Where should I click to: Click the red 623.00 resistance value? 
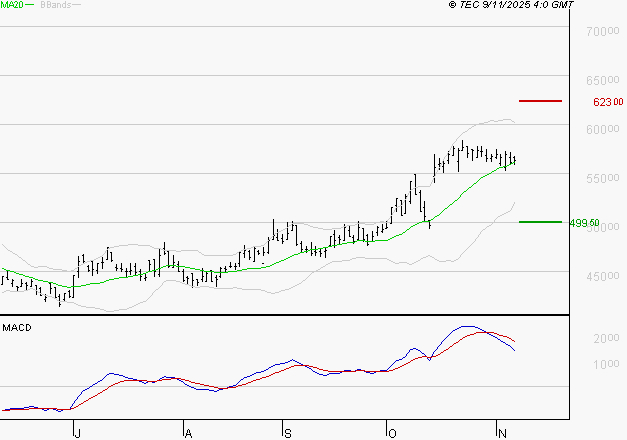click(x=608, y=102)
